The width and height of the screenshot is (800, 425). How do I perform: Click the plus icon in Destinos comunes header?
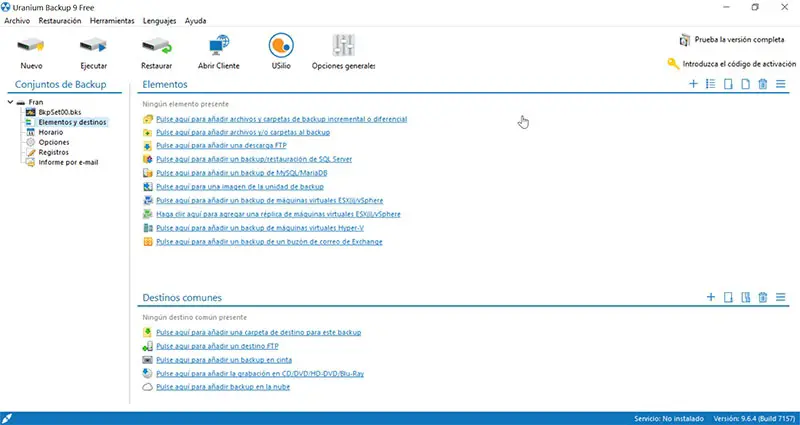point(711,297)
